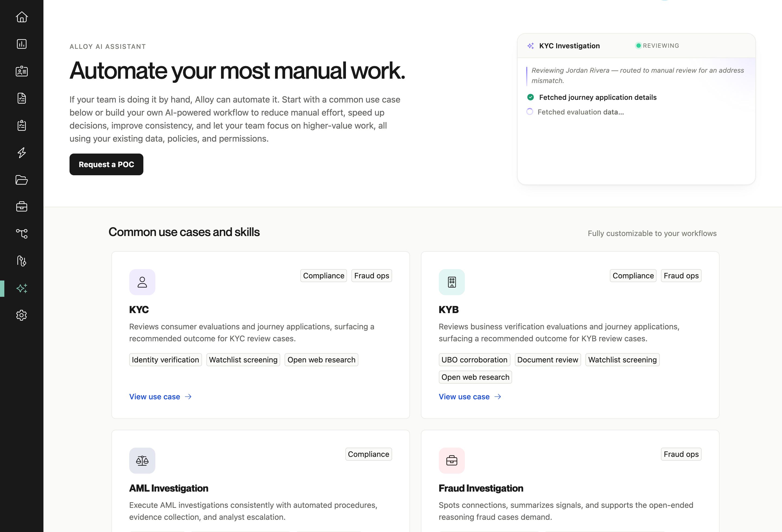Viewport: 782px width, 532px height.
Task: Click the lightning bolt sidebar icon
Action: (x=21, y=153)
